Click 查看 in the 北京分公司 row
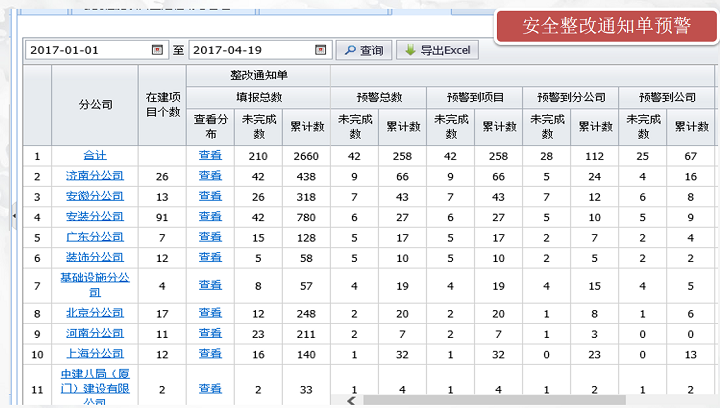The image size is (720, 408). [210, 313]
